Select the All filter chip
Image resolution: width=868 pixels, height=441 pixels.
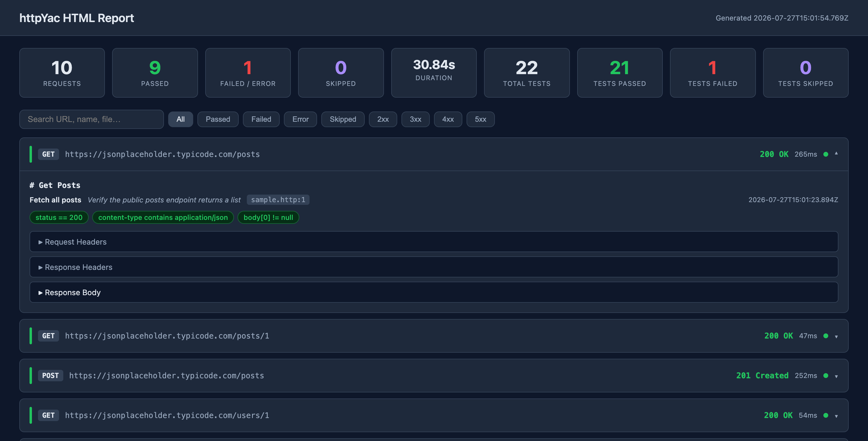(x=181, y=119)
